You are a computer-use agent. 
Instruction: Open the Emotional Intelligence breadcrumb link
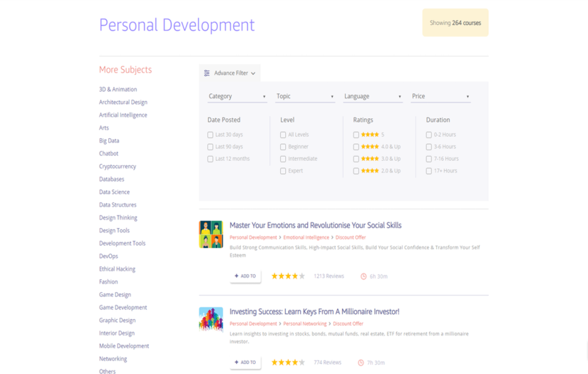pyautogui.click(x=306, y=237)
